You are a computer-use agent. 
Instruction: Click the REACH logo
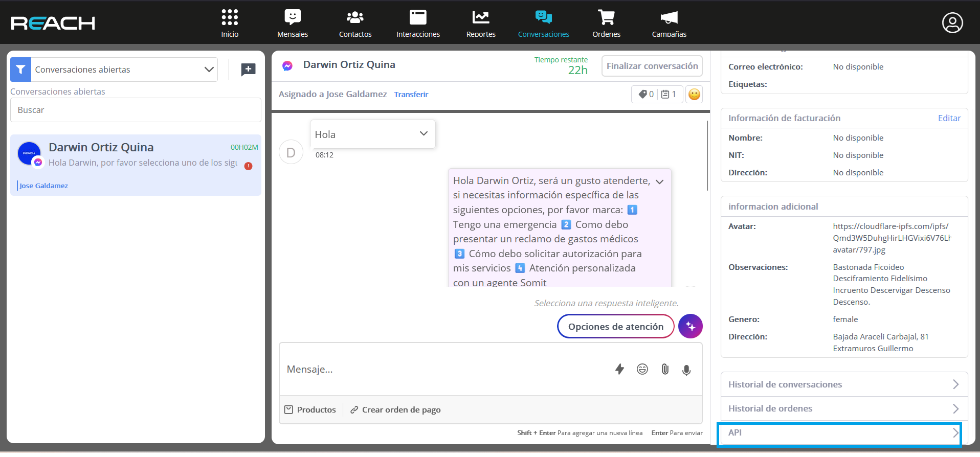click(x=53, y=23)
